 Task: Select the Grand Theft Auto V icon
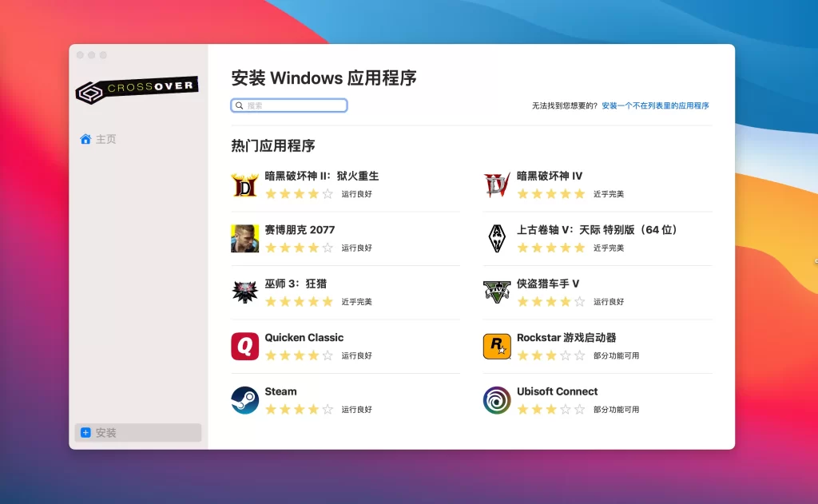click(x=497, y=292)
